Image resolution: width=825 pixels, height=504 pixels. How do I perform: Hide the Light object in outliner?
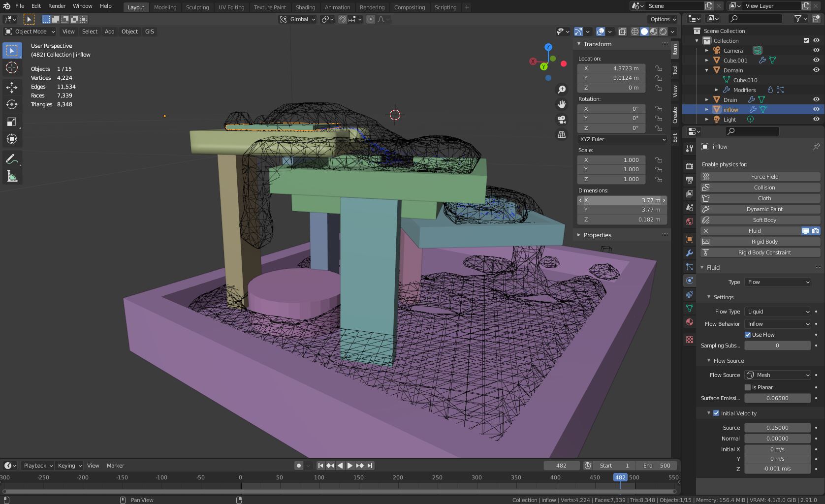pyautogui.click(x=816, y=119)
